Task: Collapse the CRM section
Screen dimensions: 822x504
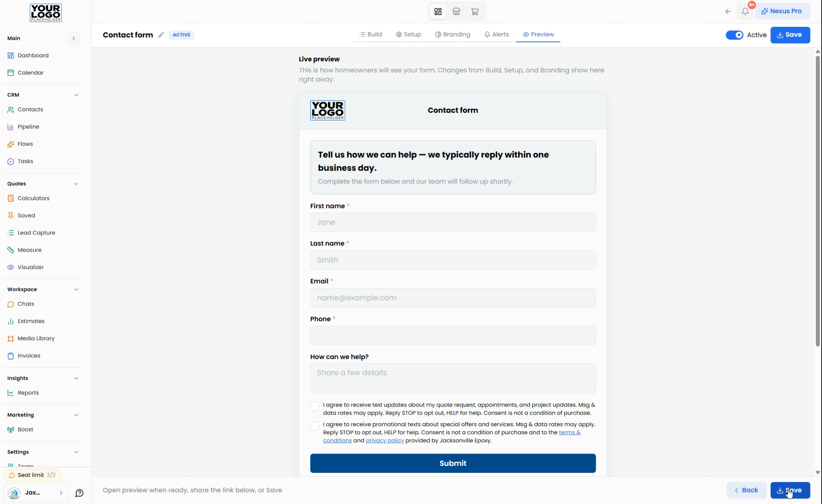Action: pyautogui.click(x=76, y=95)
